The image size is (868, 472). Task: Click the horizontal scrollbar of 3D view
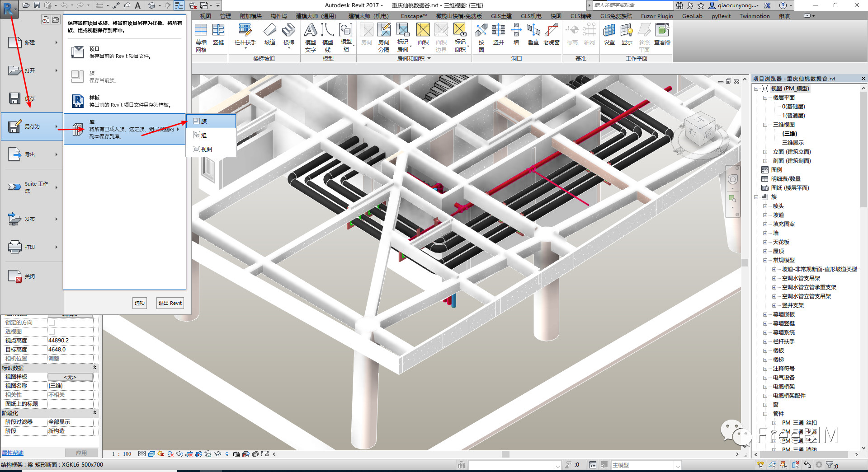pos(505,454)
